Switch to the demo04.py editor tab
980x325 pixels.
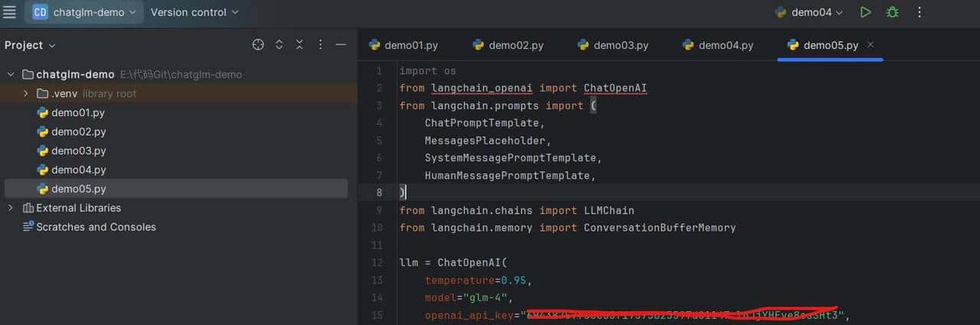(x=718, y=45)
